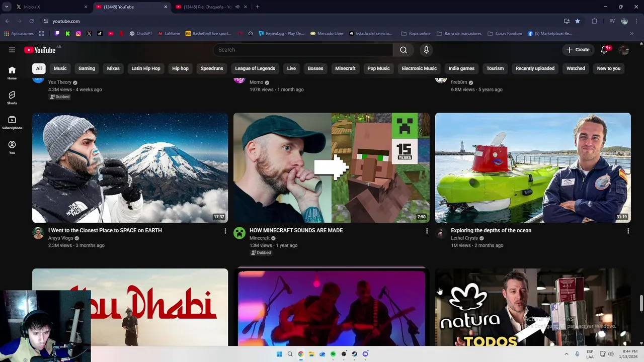Open the Cosas Random bookmark folder
Viewport: 644px width, 362px height.
[x=505, y=34]
